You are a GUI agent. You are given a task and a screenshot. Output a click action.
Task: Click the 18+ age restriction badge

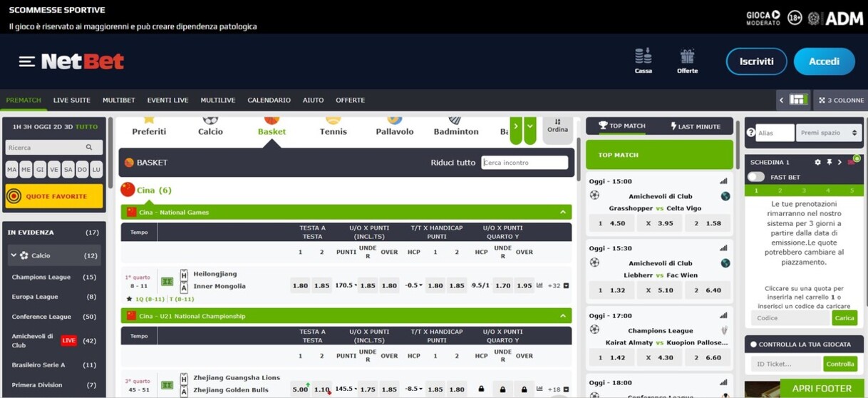click(x=795, y=18)
